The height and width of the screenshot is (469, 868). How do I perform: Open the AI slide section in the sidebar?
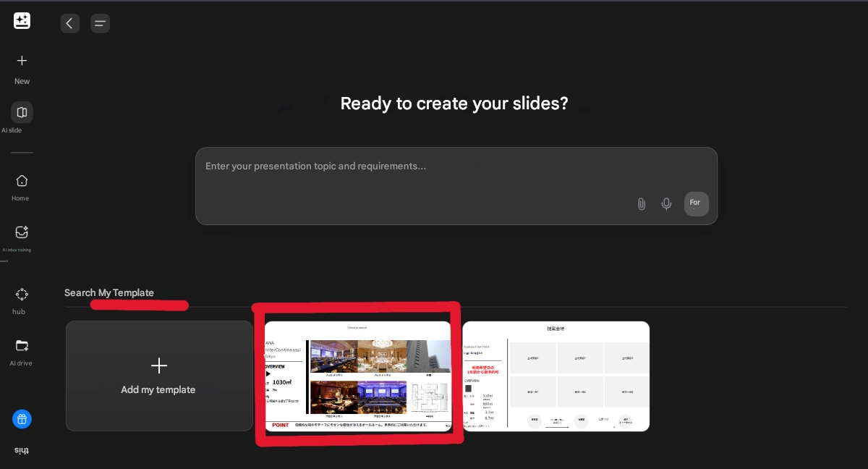[x=22, y=113]
